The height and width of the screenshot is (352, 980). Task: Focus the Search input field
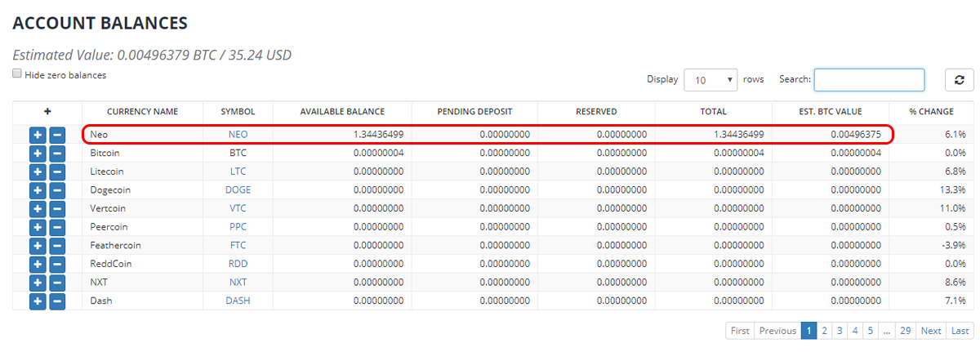(x=869, y=80)
